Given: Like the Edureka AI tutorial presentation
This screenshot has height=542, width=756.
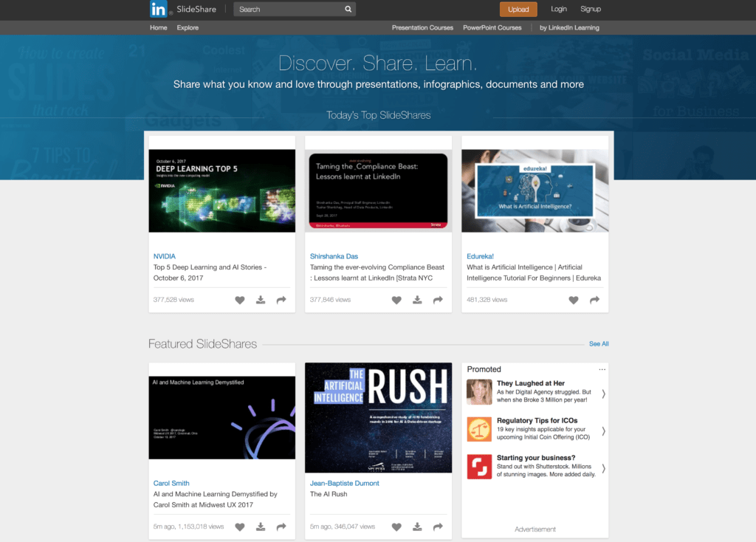Looking at the screenshot, I should tap(574, 301).
